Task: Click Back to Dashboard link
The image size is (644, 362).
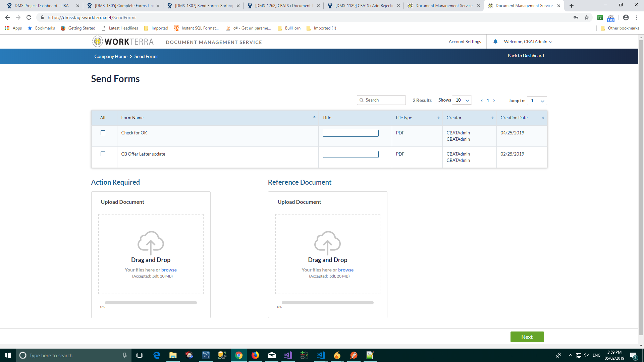Action: coord(526,56)
